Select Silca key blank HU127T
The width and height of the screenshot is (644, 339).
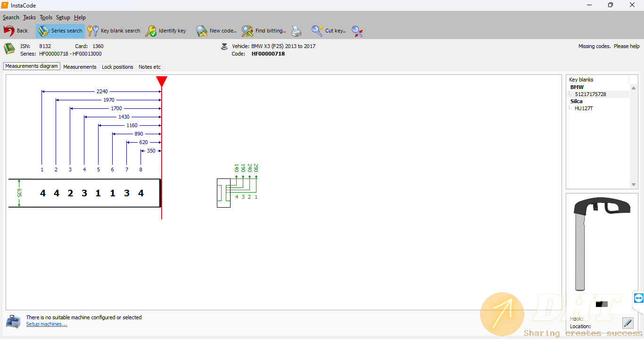click(584, 108)
